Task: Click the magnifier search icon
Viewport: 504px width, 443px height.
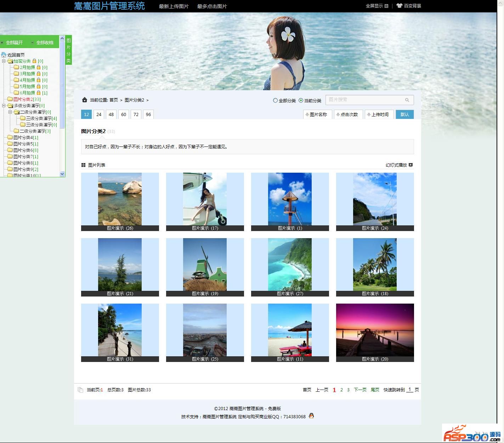Action: [x=407, y=100]
